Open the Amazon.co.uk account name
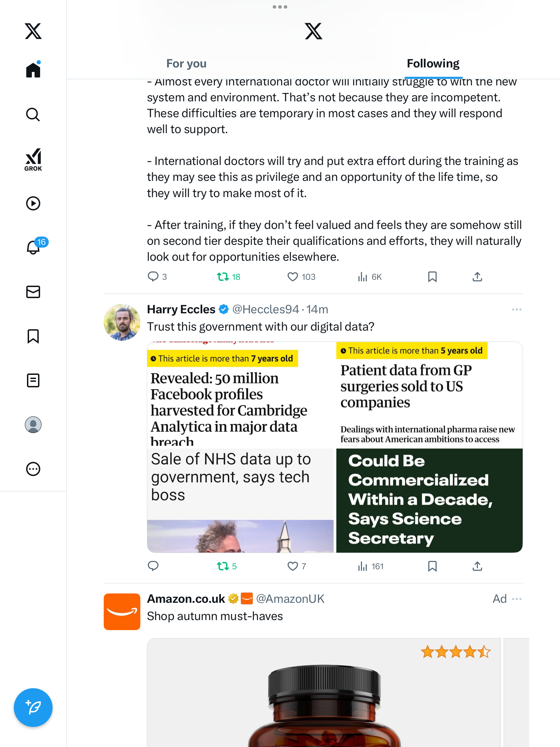 (x=186, y=599)
